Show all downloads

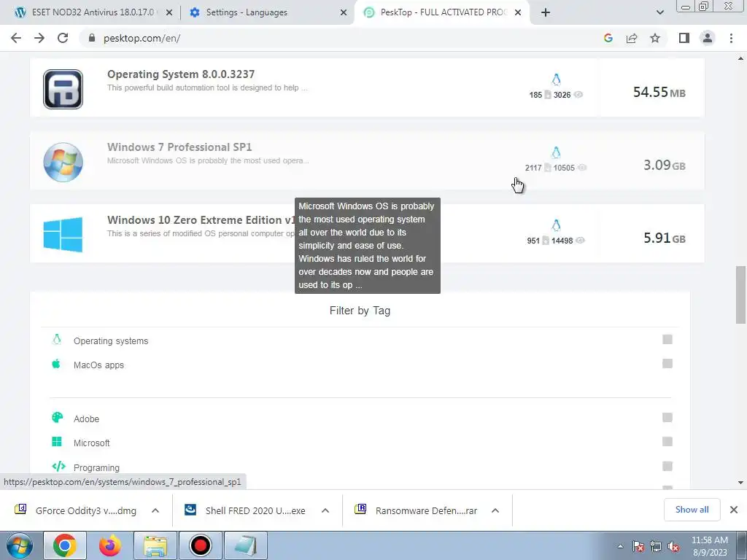pos(692,510)
